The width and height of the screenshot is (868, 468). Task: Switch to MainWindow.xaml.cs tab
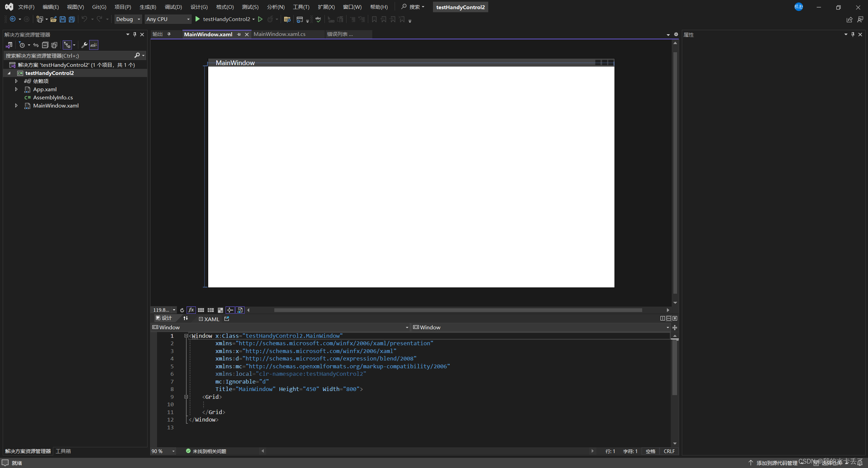[279, 34]
